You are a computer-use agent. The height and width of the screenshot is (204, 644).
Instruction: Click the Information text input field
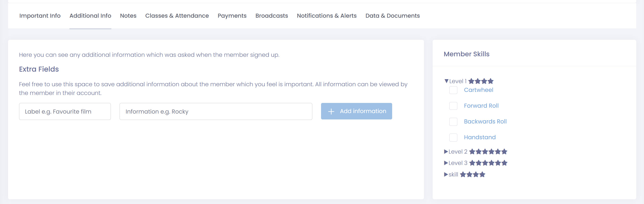tap(216, 111)
